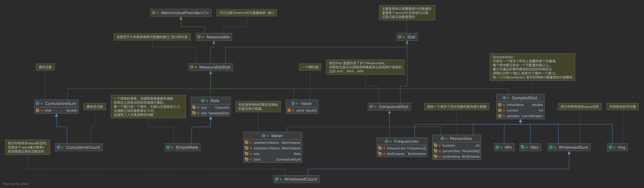Click the class icon beside Percentiles

pyautogui.click(x=442, y=138)
